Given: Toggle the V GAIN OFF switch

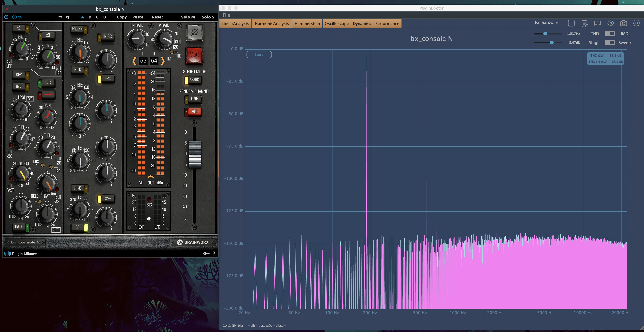Looking at the screenshot, I should coord(177,41).
